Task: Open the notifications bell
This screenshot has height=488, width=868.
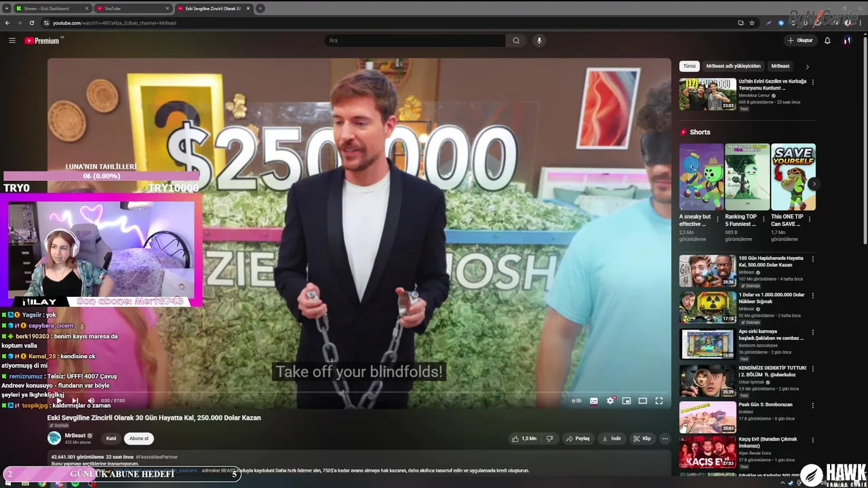Action: coord(827,41)
